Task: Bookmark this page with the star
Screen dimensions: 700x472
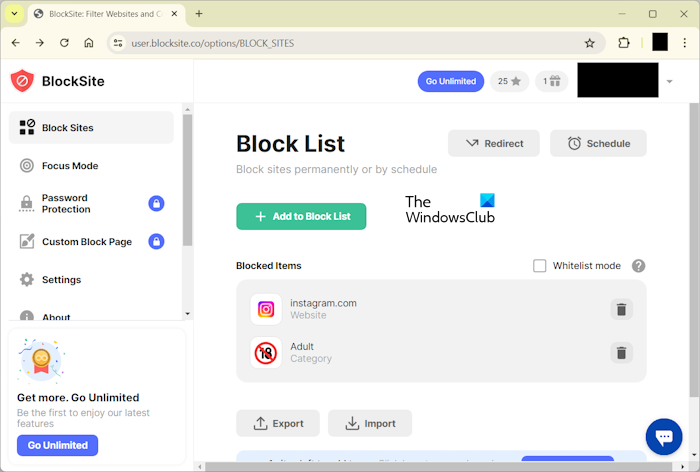Action: point(590,43)
